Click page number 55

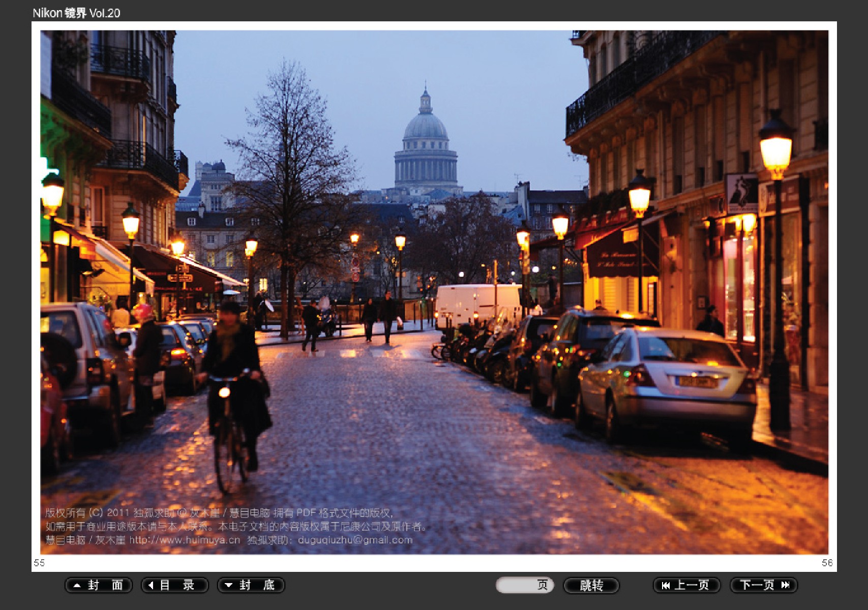click(39, 563)
